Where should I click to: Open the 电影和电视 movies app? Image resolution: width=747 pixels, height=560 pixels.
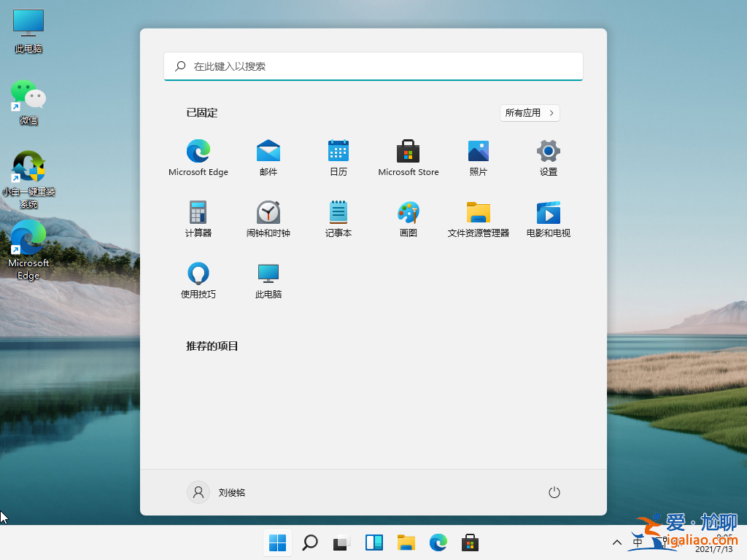pos(548,214)
